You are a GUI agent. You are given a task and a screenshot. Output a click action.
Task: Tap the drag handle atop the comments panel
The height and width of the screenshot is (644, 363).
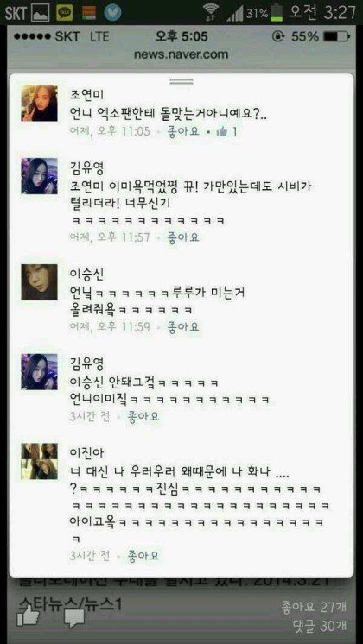pyautogui.click(x=181, y=81)
